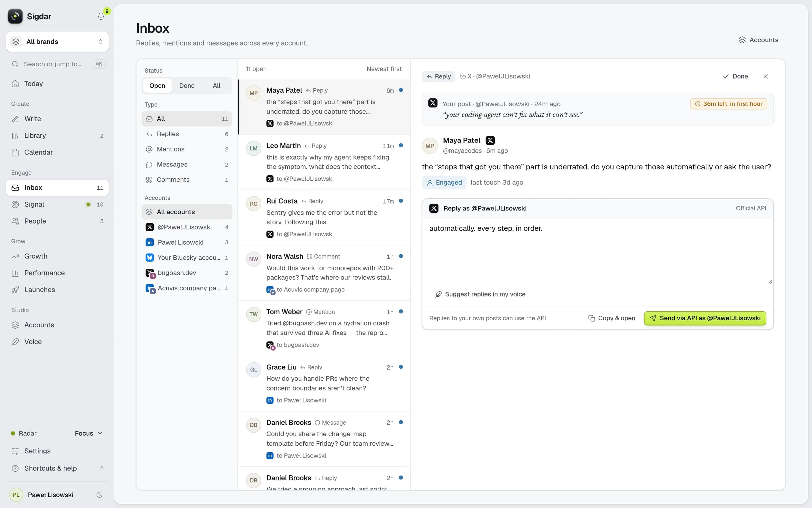
Task: Open Signal in the sidebar
Action: pos(58,204)
